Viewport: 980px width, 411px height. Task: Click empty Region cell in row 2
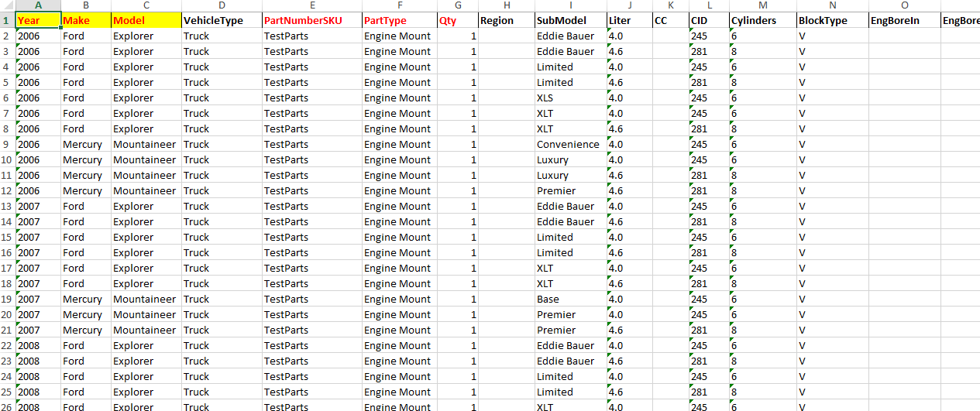507,36
